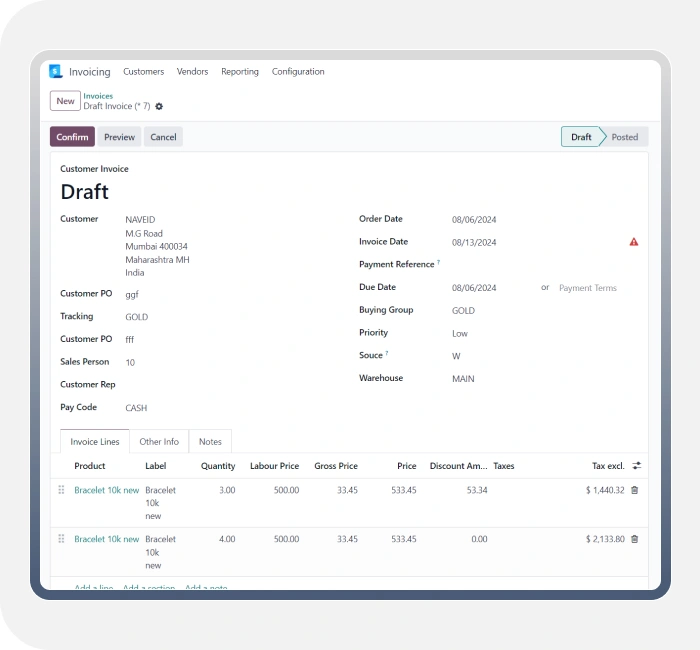The image size is (700, 650).
Task: Click the Tax excl. column header
Action: pos(608,466)
